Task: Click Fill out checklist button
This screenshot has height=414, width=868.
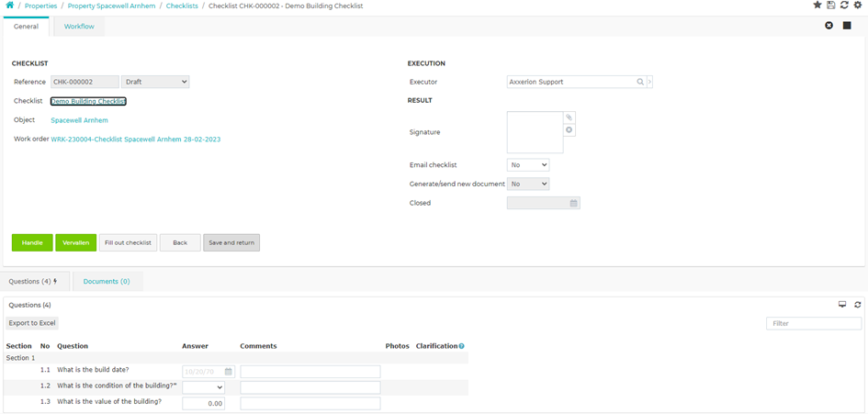Action: pyautogui.click(x=128, y=243)
